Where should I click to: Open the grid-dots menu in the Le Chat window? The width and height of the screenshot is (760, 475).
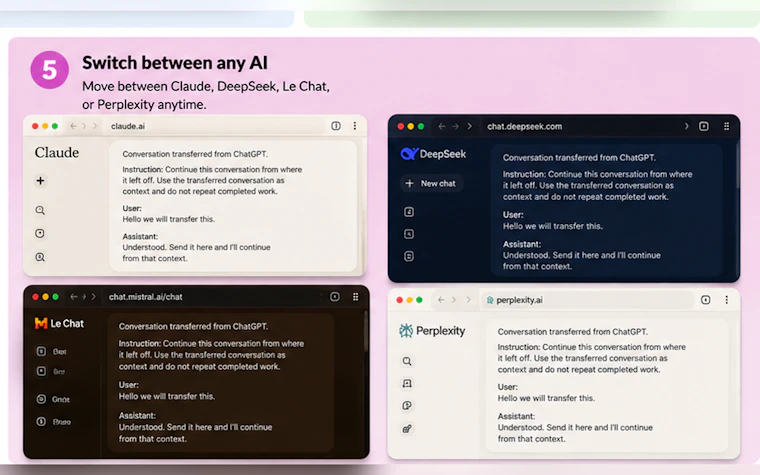click(x=356, y=297)
